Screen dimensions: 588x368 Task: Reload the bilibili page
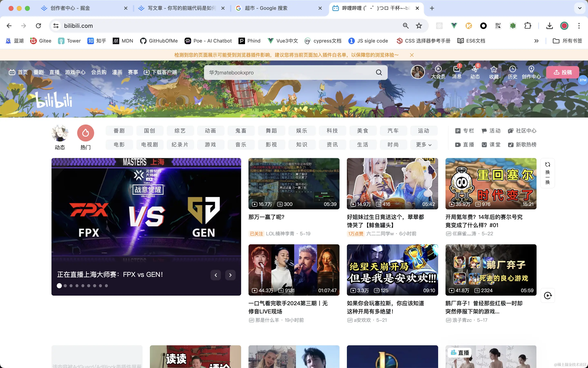pos(38,26)
